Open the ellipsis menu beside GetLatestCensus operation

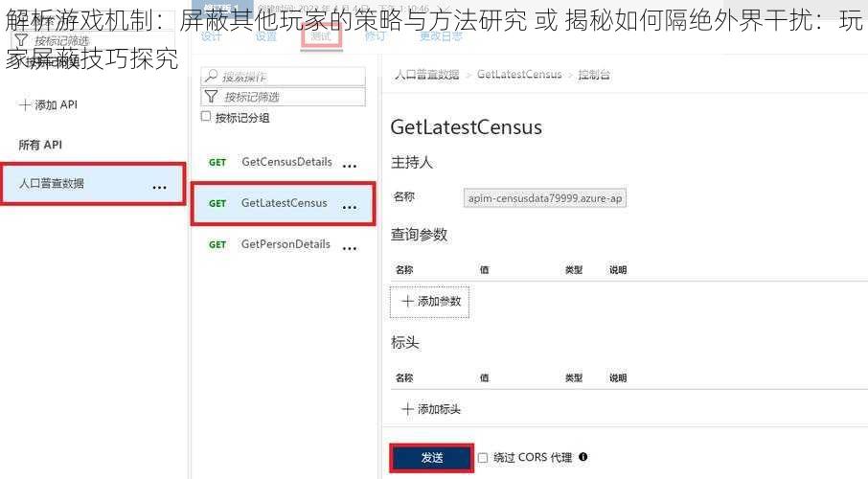click(x=350, y=207)
